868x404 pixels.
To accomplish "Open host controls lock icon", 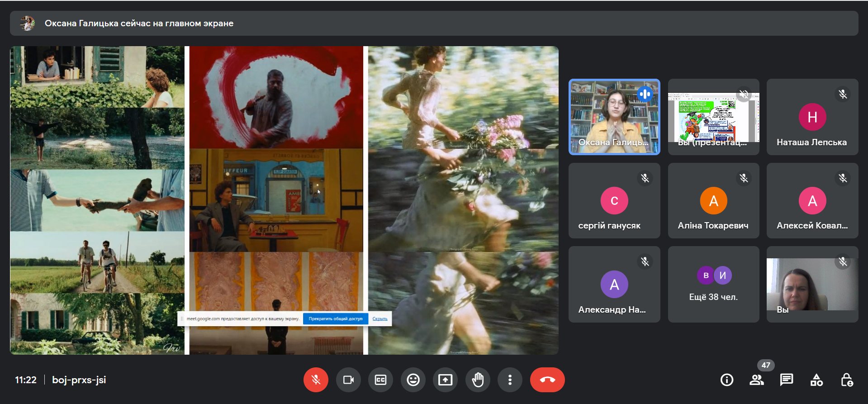I will pos(847,380).
